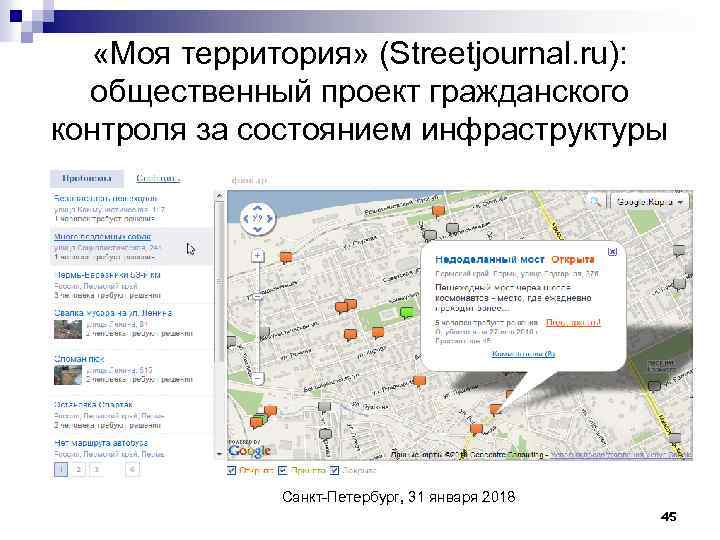
Task: Click the plus zoom-in button on the map
Action: pos(258,256)
